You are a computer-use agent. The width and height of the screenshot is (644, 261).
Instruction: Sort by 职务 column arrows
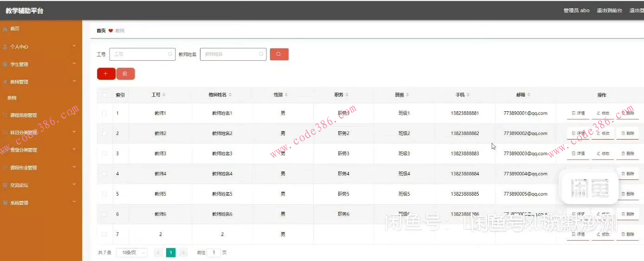pos(347,95)
